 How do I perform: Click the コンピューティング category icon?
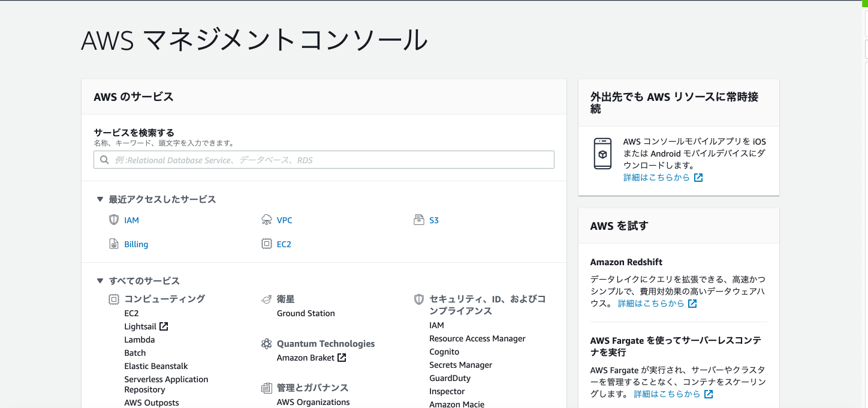(114, 299)
